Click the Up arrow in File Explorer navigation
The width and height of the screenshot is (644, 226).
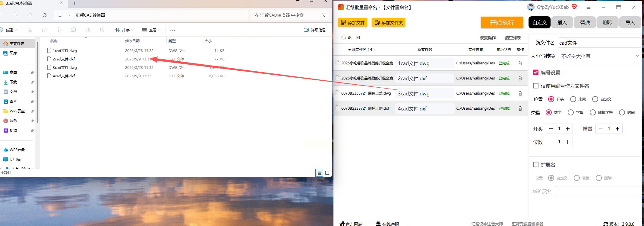[x=30, y=15]
